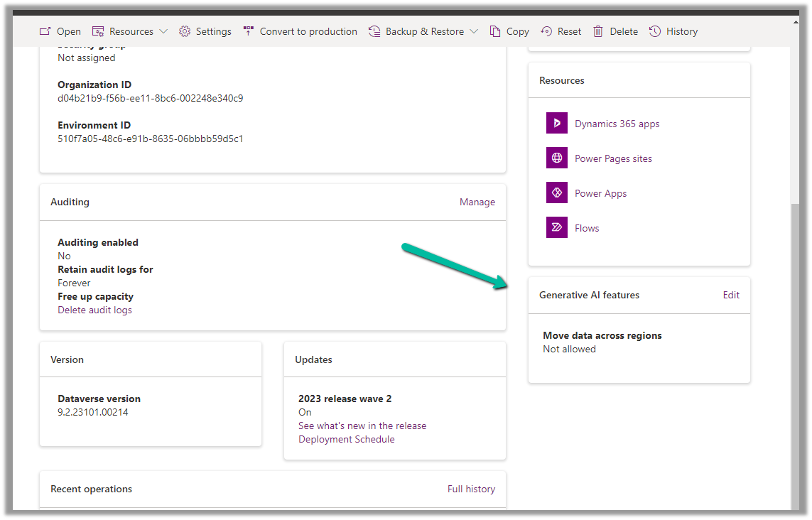Follow the Delete audit logs link
The height and width of the screenshot is (520, 812).
click(x=94, y=310)
